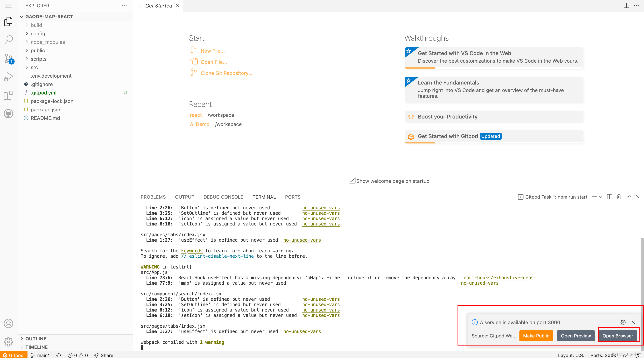The width and height of the screenshot is (644, 358).
Task: Click Open File... link
Action: 214,62
